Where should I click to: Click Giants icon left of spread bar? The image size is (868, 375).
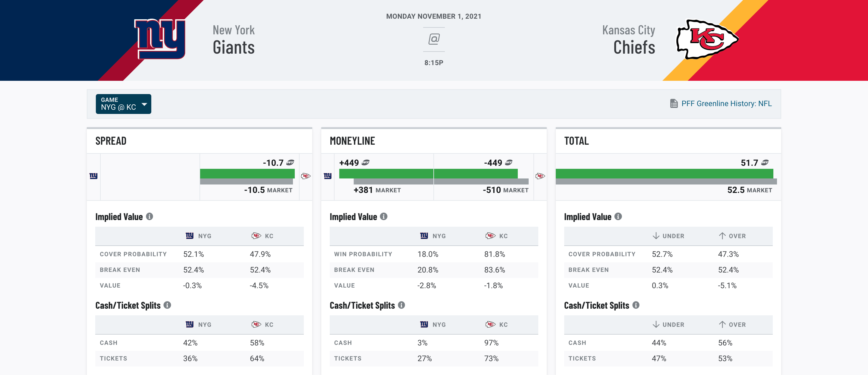point(93,176)
